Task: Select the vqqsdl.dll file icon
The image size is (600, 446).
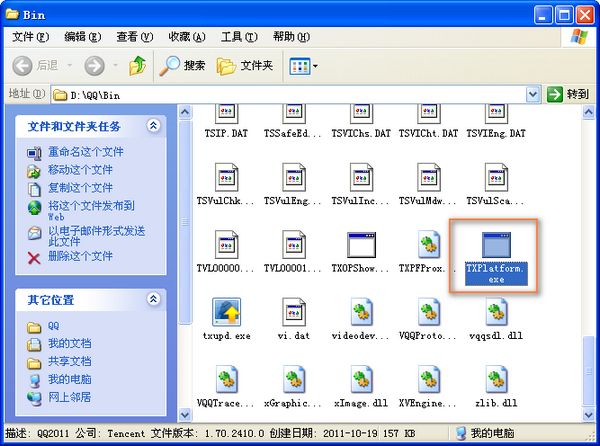Action: pyautogui.click(x=496, y=312)
